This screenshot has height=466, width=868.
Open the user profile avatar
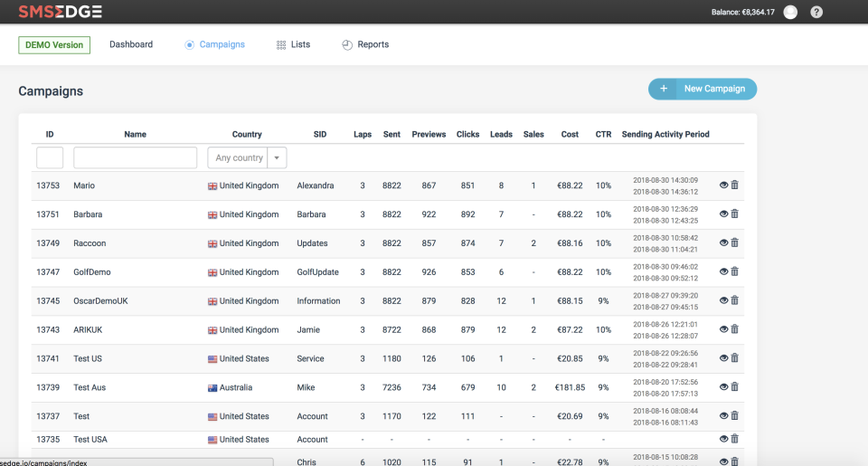(x=790, y=12)
